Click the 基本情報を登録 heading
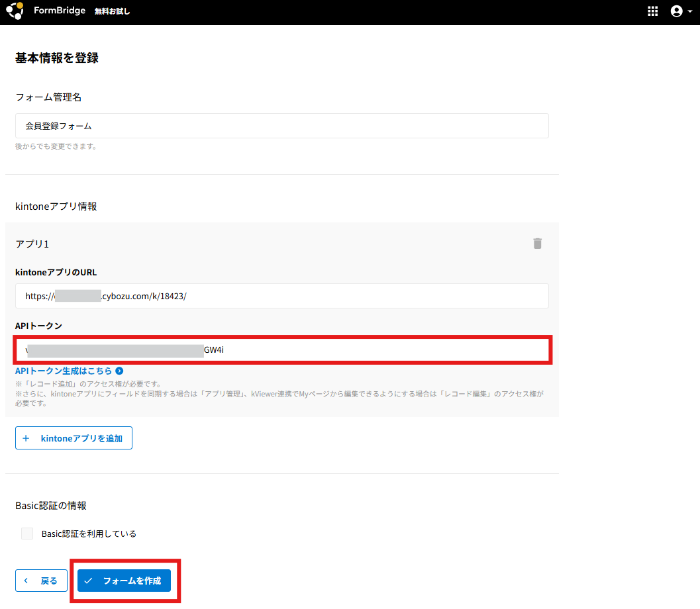 (x=57, y=58)
